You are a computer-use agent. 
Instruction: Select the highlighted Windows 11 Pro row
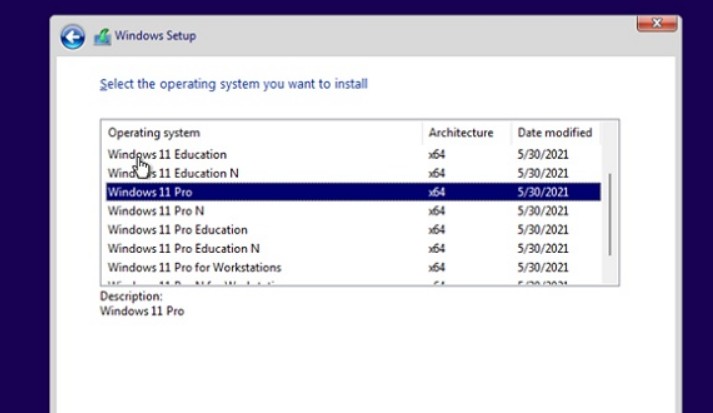click(353, 192)
